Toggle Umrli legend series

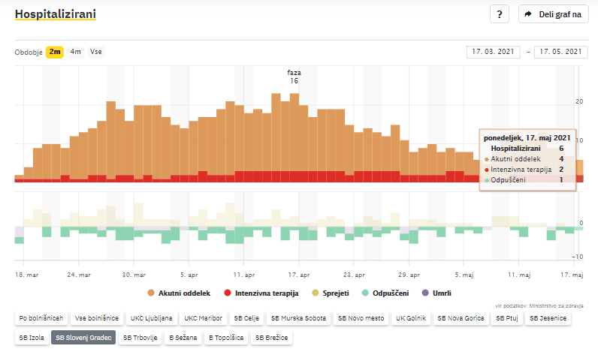point(436,293)
